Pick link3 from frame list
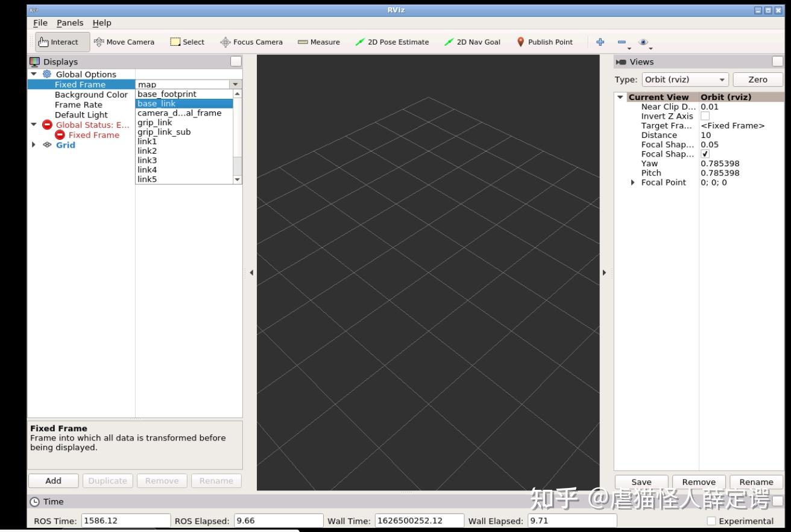Image resolution: width=791 pixels, height=532 pixels. point(184,160)
